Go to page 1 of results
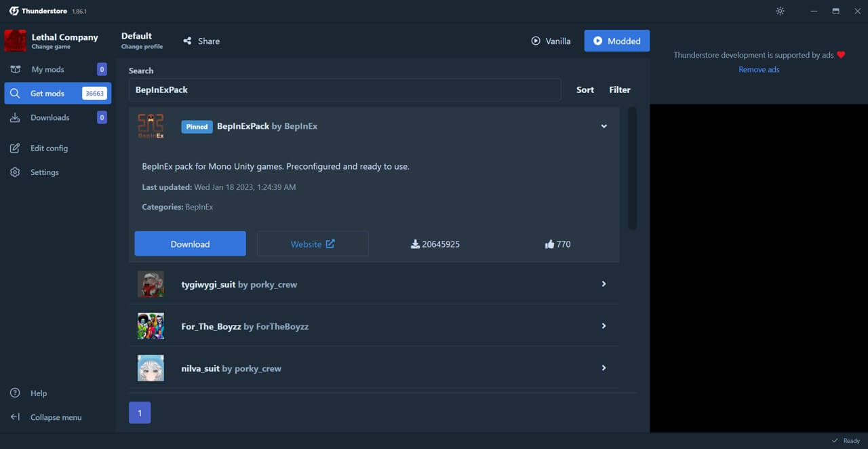The height and width of the screenshot is (449, 868). coord(140,412)
